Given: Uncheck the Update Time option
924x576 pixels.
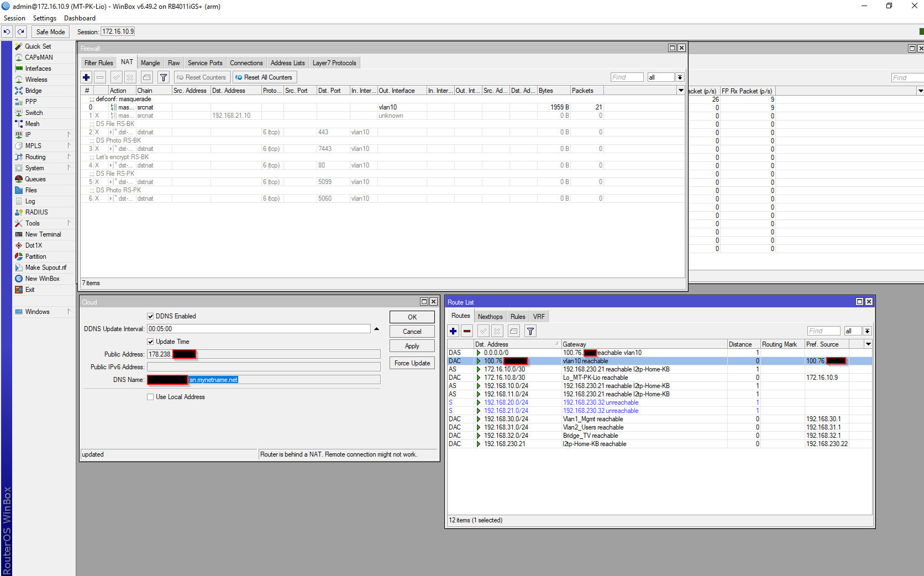Looking at the screenshot, I should point(150,341).
